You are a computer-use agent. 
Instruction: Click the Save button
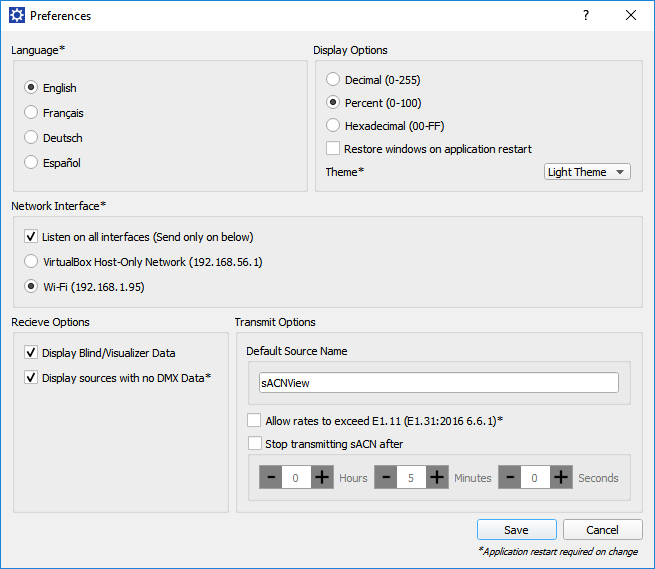pos(516,530)
